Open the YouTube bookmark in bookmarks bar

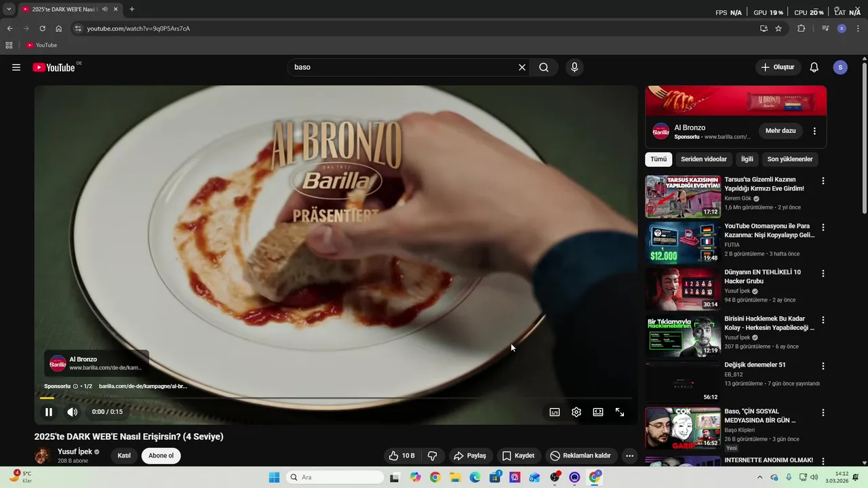(41, 45)
